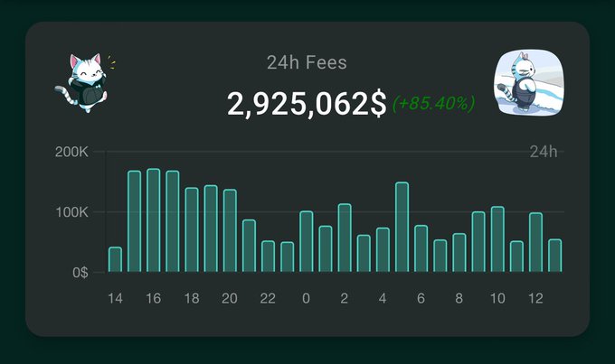Click the x-axis label 2
Viewport: 615px width, 364px height.
[345, 299]
